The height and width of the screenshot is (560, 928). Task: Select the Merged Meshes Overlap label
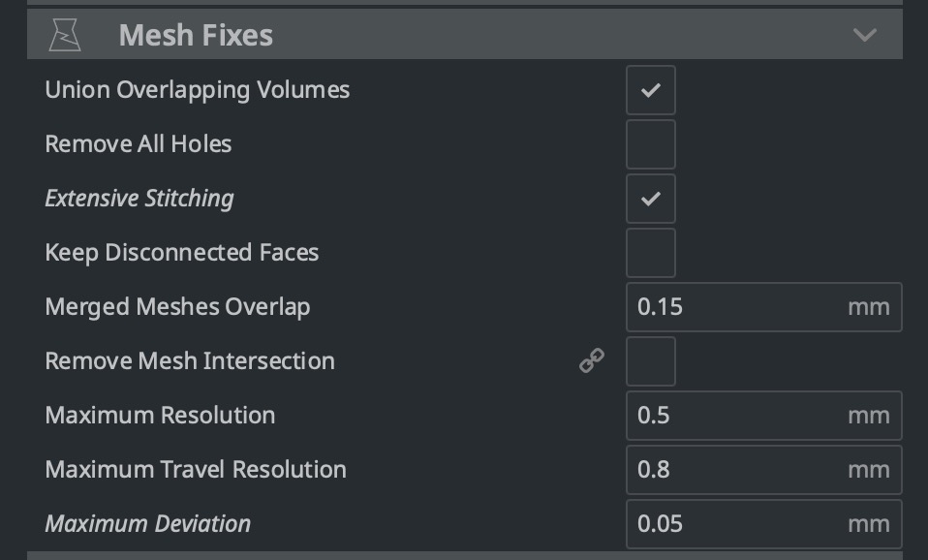[177, 307]
